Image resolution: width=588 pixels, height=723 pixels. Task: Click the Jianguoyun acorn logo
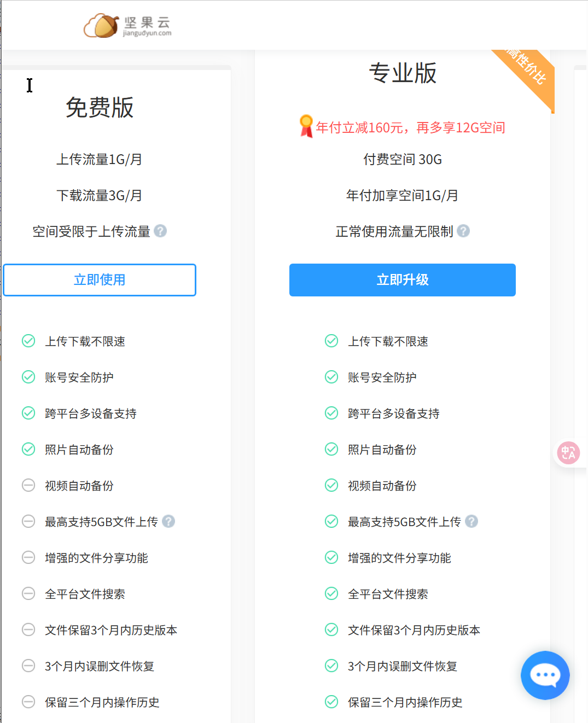point(102,25)
